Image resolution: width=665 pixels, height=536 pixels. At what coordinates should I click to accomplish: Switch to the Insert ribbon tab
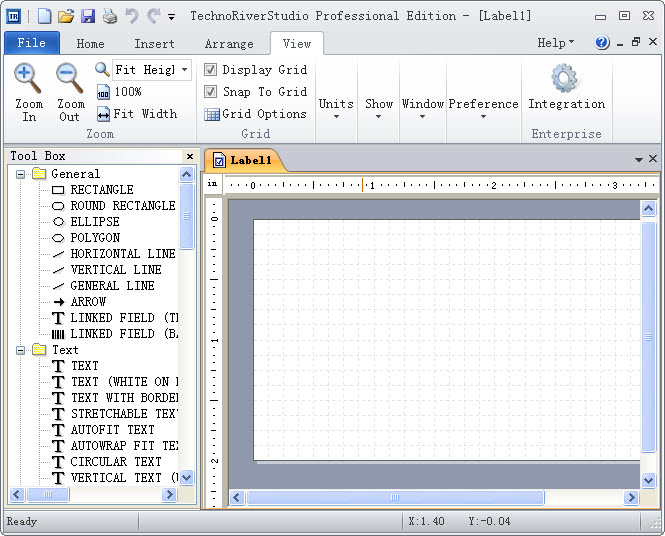point(154,44)
